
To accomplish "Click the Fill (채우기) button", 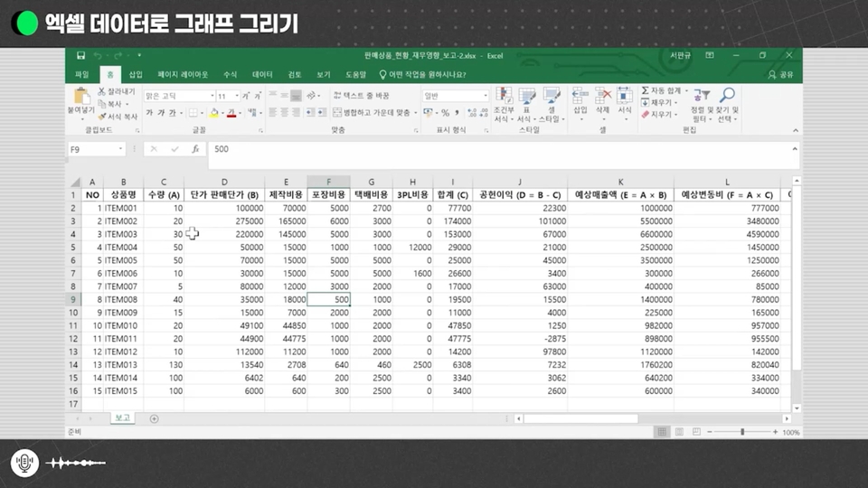I will [657, 102].
